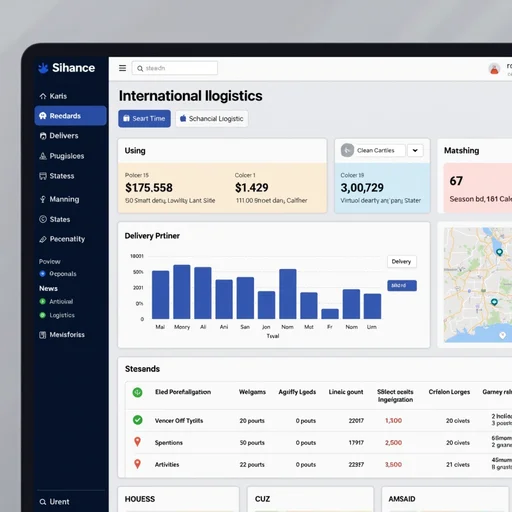Click the AMSAID card title
The height and width of the screenshot is (512, 512).
(x=402, y=499)
